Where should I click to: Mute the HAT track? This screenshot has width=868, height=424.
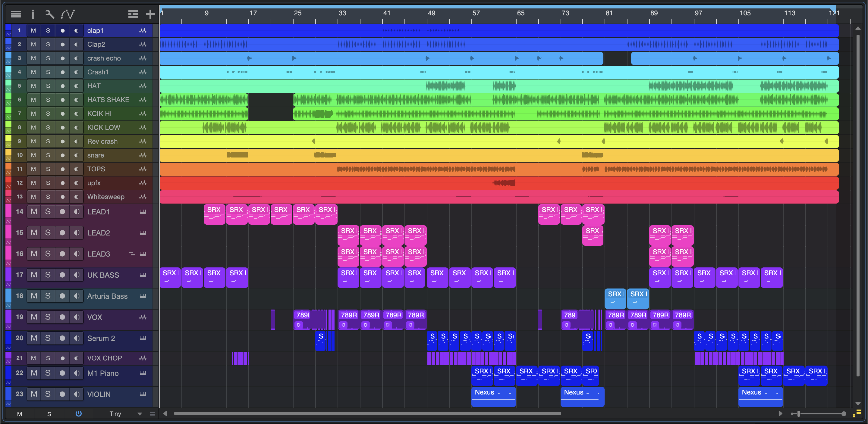33,86
